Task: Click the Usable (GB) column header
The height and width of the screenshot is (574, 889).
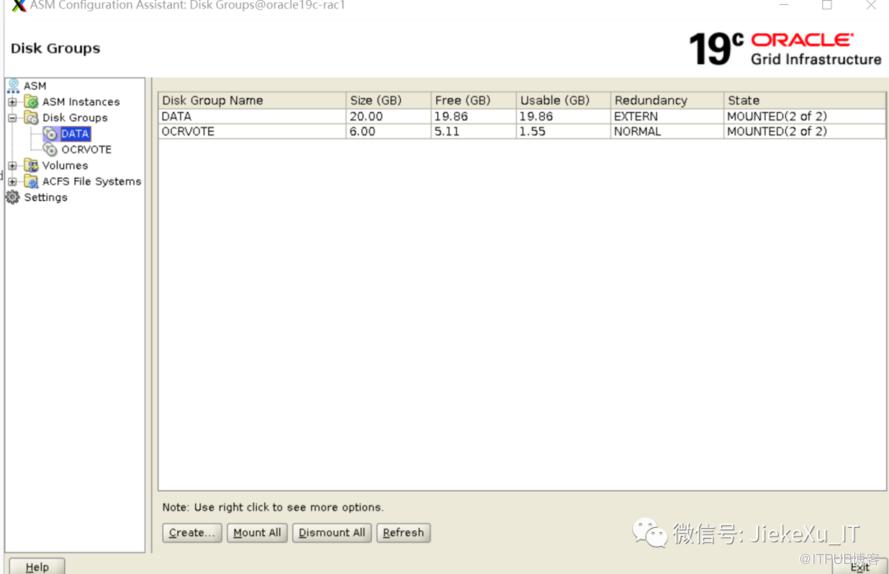Action: [x=563, y=100]
